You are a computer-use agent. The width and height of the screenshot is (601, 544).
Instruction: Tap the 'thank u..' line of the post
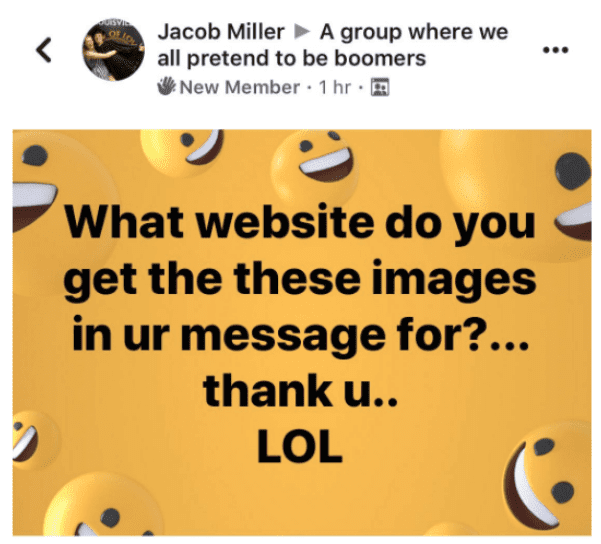pos(301,391)
